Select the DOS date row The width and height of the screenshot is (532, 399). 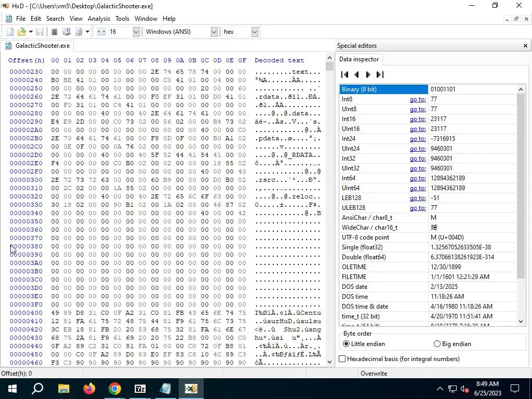pos(428,287)
